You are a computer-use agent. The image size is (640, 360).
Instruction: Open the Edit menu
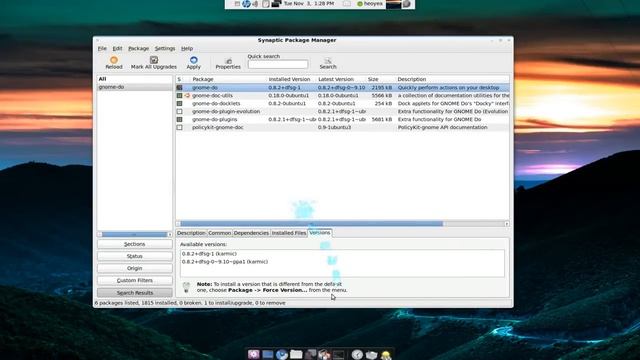pyautogui.click(x=118, y=48)
